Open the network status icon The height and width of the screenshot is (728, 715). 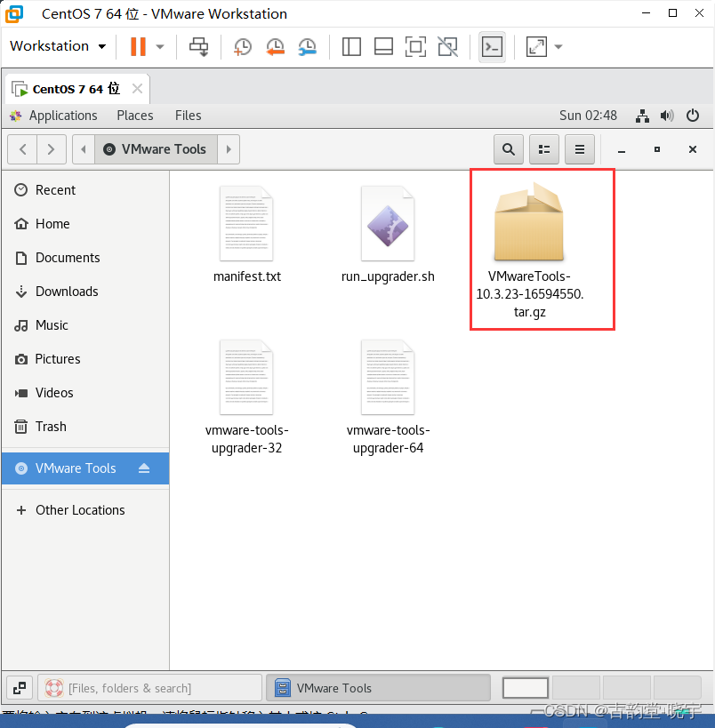(642, 116)
